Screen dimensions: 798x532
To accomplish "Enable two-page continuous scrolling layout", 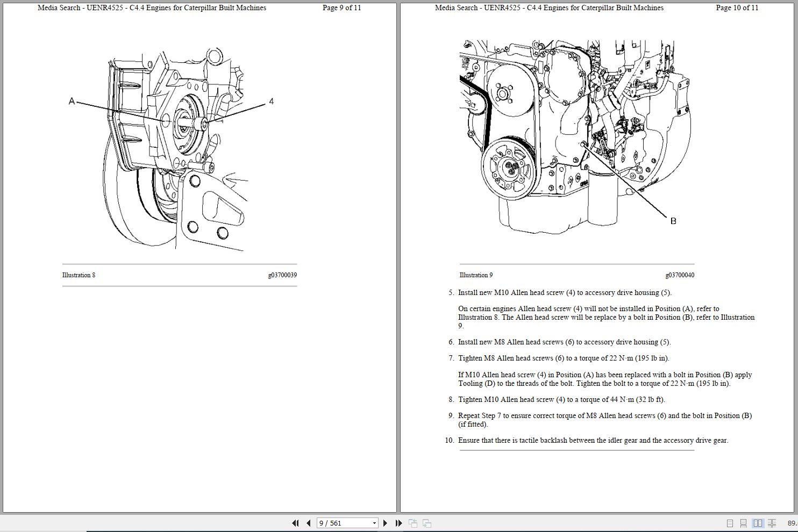I will pyautogui.click(x=771, y=522).
